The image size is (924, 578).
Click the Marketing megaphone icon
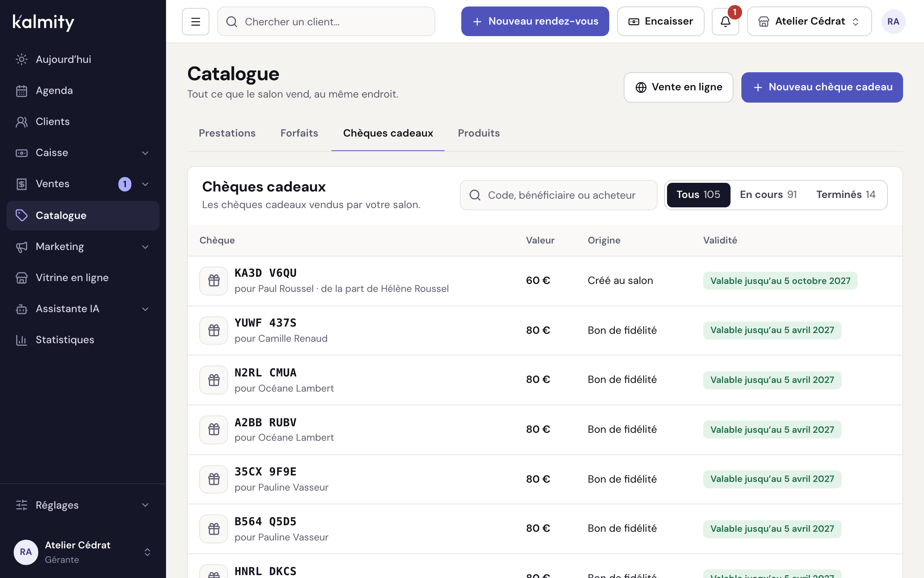point(22,247)
